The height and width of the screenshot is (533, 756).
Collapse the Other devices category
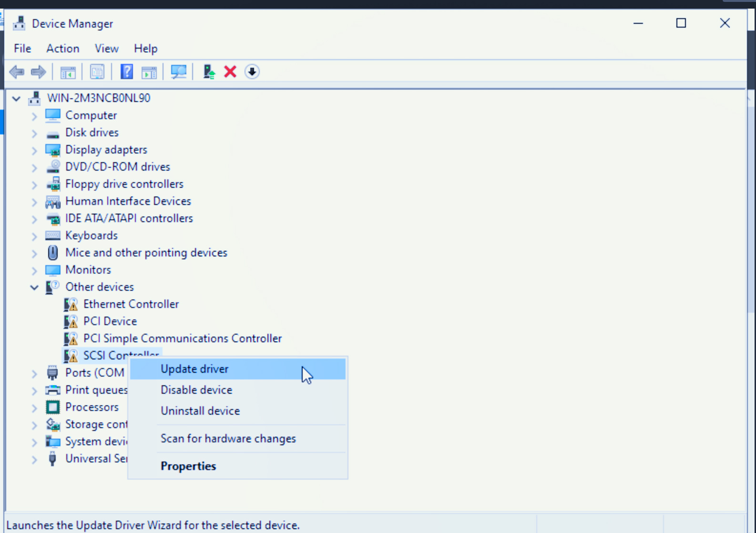pyautogui.click(x=34, y=287)
